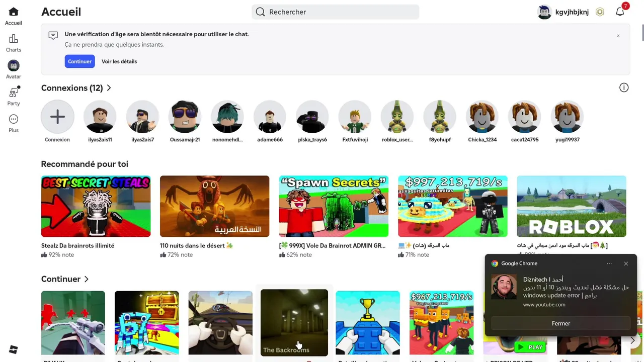The width and height of the screenshot is (644, 362).
Task: Open the $967,213,719/s tile in Continuer
Action: click(x=441, y=323)
